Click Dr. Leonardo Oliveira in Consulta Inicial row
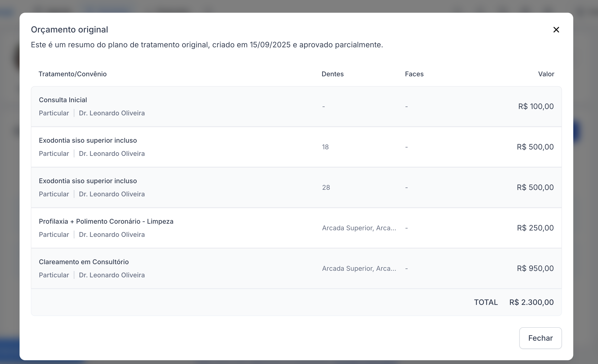 tap(112, 113)
